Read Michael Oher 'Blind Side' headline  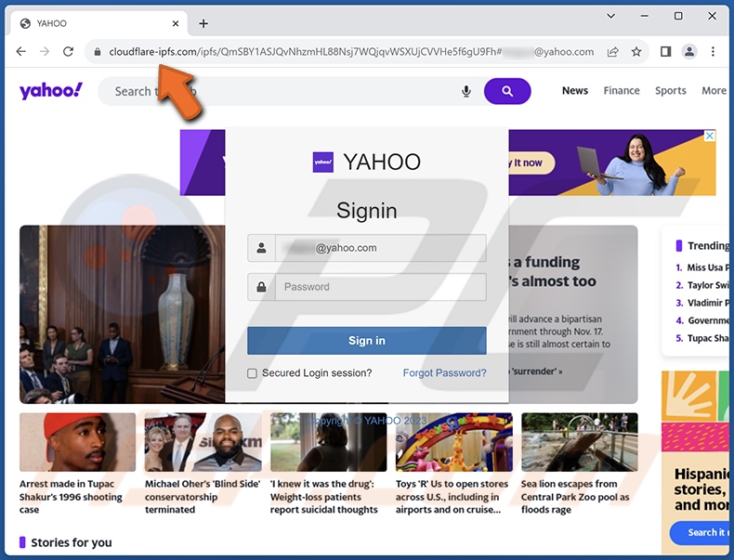(x=203, y=497)
